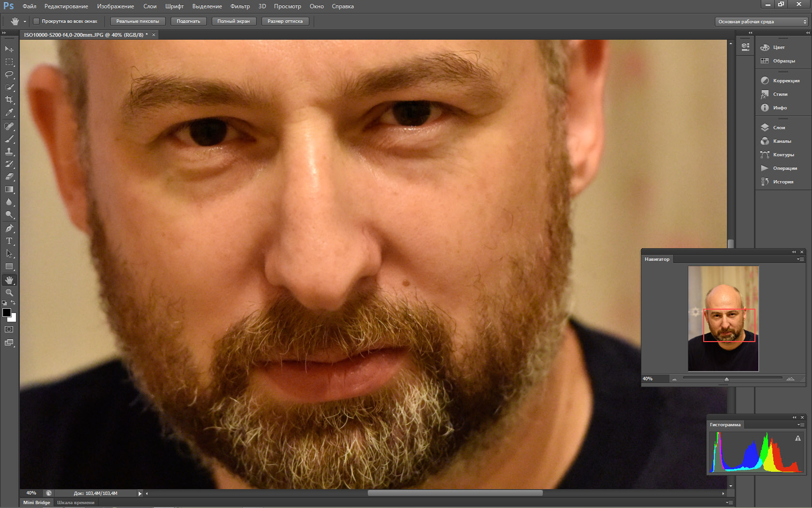Open the Навигатор panel options menu
The image size is (812, 508).
(x=800, y=259)
